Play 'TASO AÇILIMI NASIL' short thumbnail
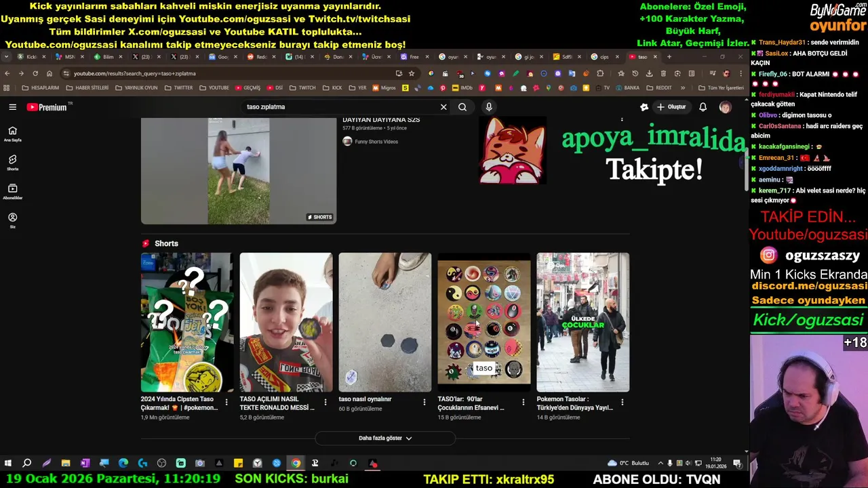 pos(286,322)
